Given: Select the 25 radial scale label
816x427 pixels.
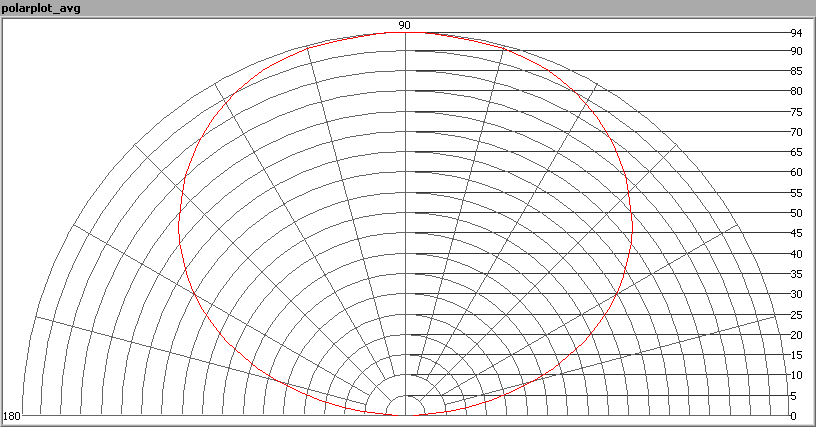Looking at the screenshot, I should click(795, 315).
